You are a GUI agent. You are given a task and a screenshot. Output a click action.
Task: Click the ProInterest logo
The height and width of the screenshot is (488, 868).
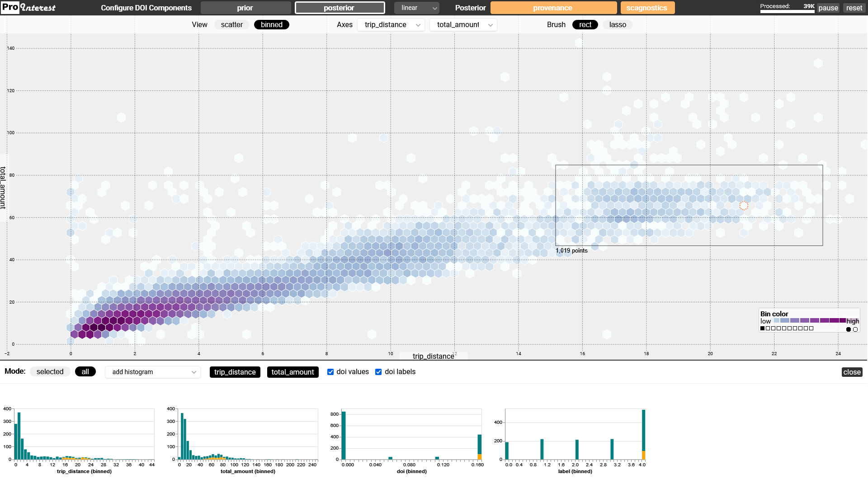29,7
